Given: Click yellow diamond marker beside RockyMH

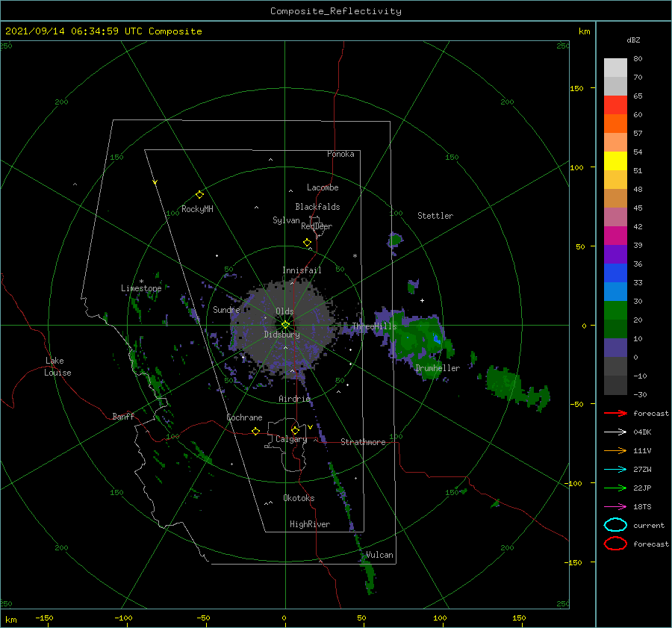Looking at the screenshot, I should pyautogui.click(x=199, y=195).
